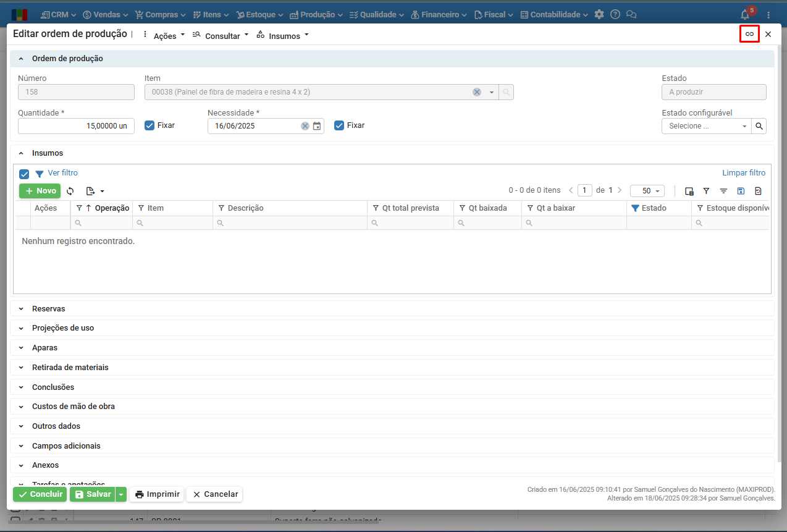Click the Limpar filtro link
The width and height of the screenshot is (787, 532).
744,173
